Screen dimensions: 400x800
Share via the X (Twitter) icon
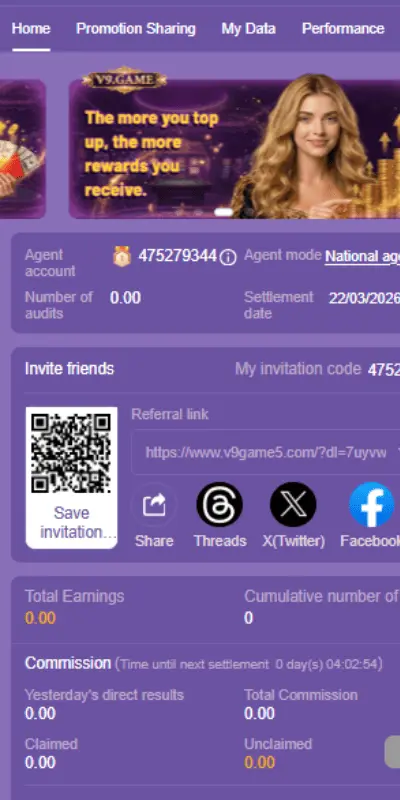tap(293, 504)
